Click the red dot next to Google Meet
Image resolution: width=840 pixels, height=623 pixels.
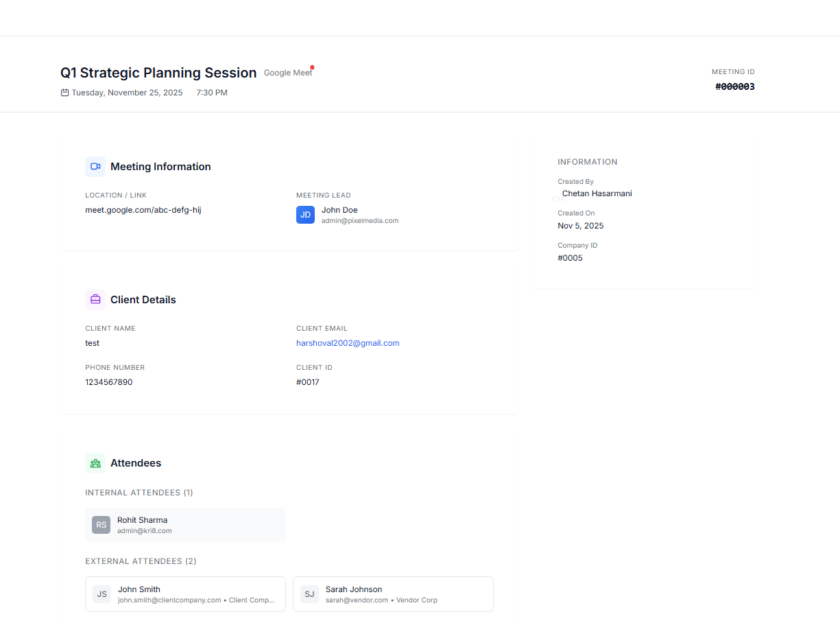click(312, 67)
